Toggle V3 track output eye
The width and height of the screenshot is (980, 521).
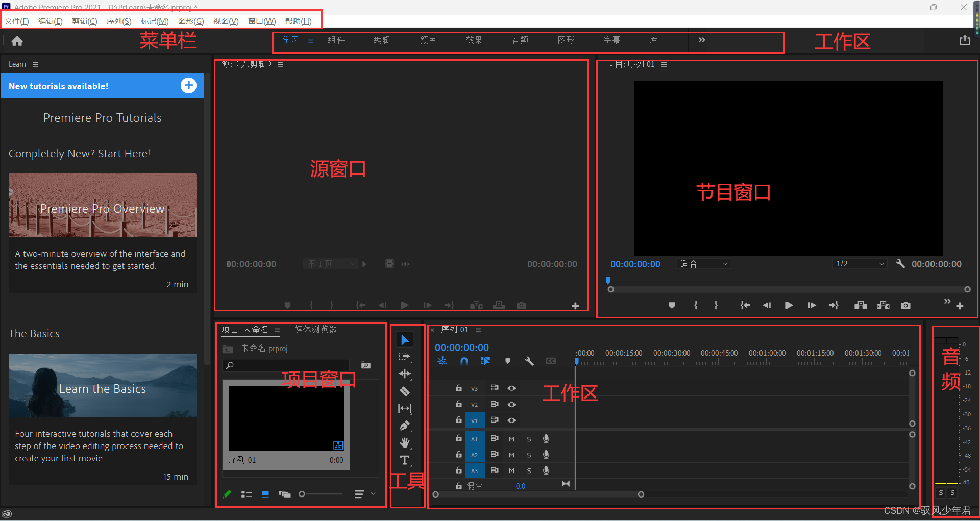(x=511, y=388)
